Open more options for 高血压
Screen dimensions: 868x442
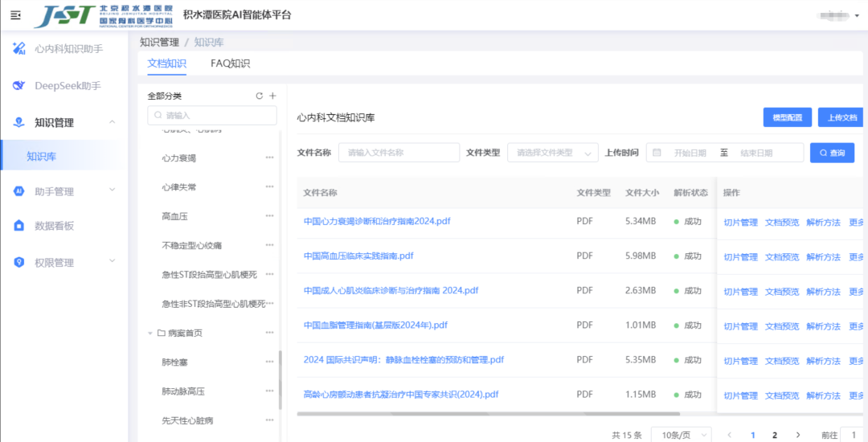269,215
